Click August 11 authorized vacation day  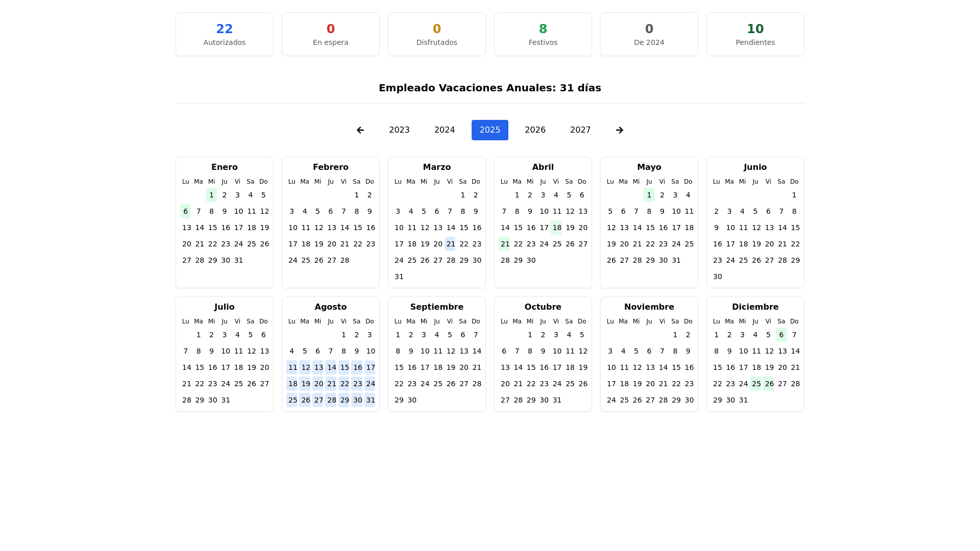292,367
